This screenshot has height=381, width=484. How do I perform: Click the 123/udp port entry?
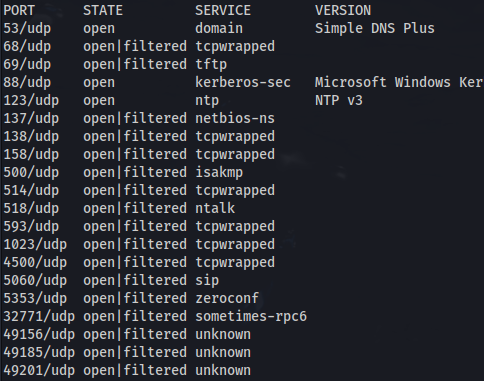(31, 100)
